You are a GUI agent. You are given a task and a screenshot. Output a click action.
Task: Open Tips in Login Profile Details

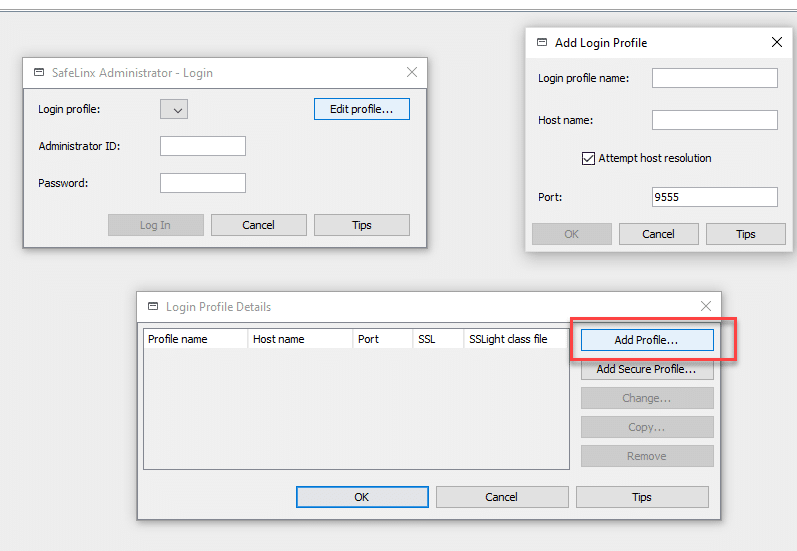pos(641,497)
